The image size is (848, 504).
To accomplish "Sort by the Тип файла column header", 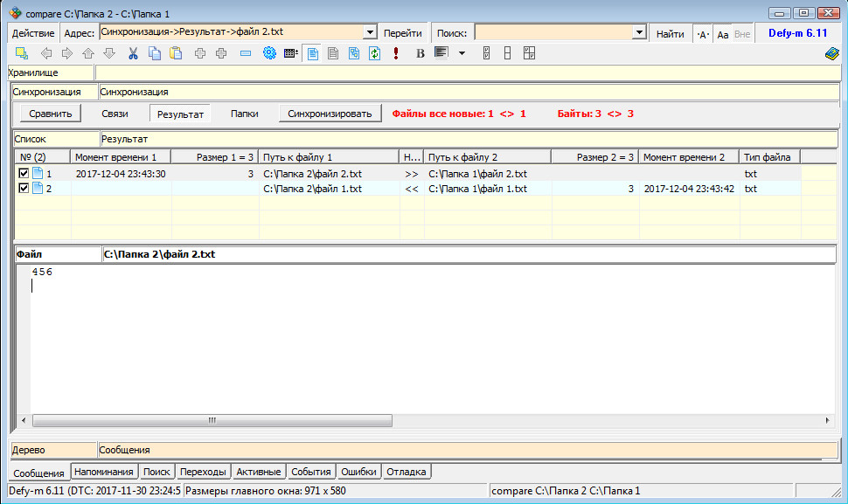I will pyautogui.click(x=769, y=157).
